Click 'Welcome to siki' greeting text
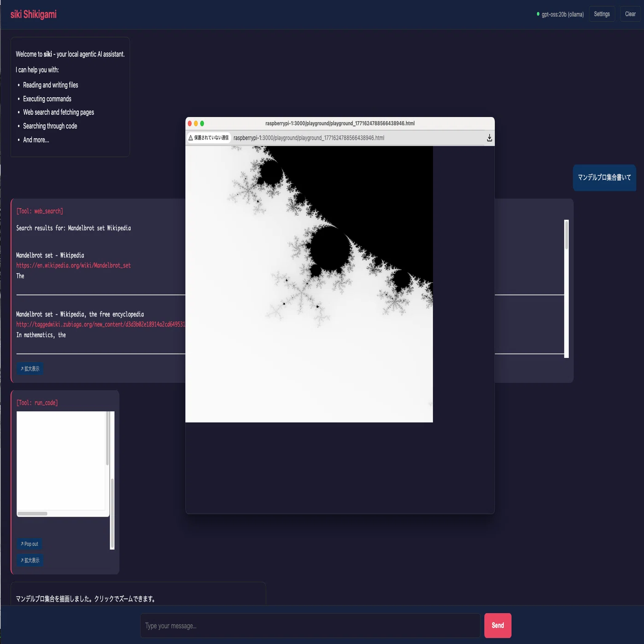This screenshot has width=644, height=644. (x=70, y=54)
